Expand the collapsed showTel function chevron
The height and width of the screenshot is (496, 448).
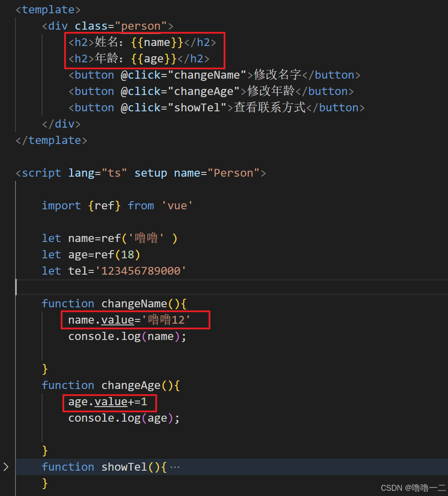(x=6, y=466)
